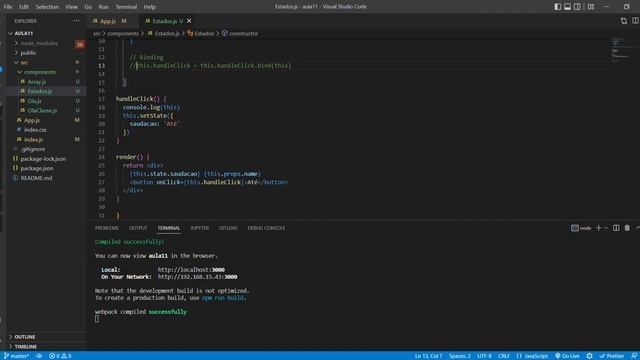Toggle the primary side bar layout icon
This screenshot has width=640, height=360.
pos(558,7)
